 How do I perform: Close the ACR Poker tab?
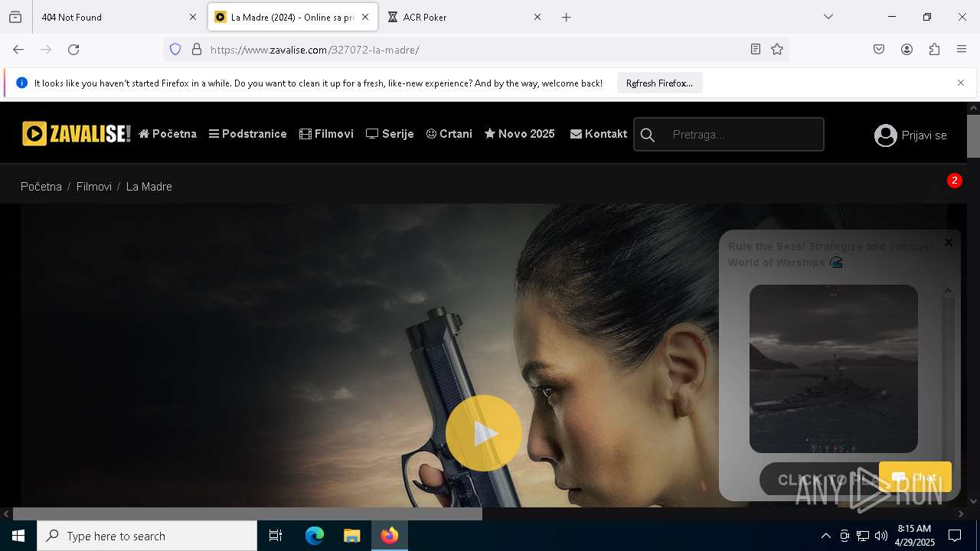(x=537, y=17)
